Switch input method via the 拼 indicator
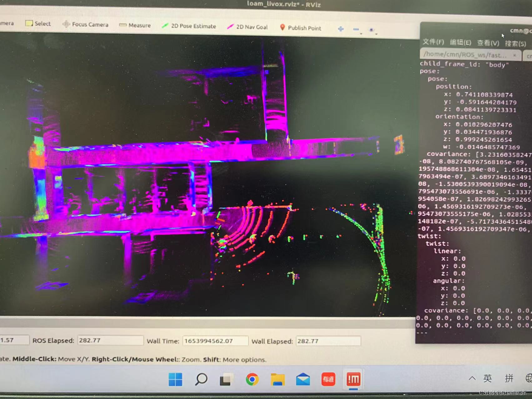 click(510, 379)
